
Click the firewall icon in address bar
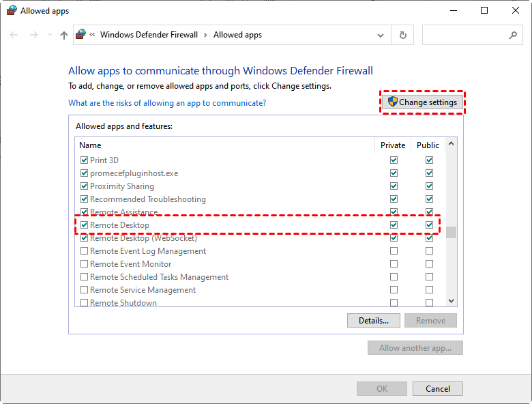[x=81, y=35]
